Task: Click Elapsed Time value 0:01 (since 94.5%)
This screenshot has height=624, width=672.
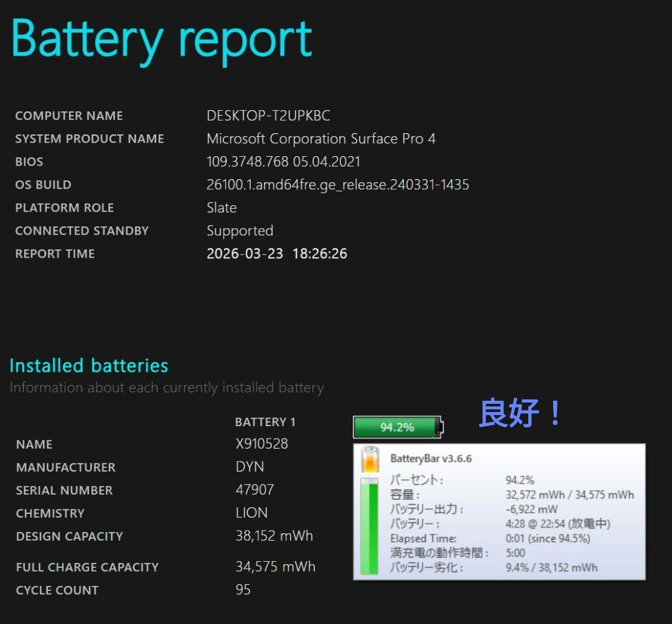Action: 548,538
